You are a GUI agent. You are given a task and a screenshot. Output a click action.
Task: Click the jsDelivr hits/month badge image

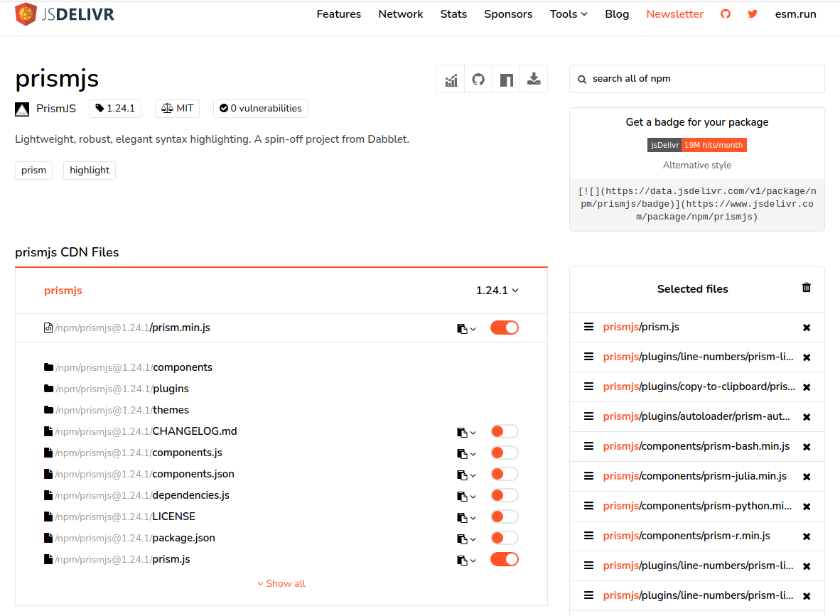pos(697,145)
